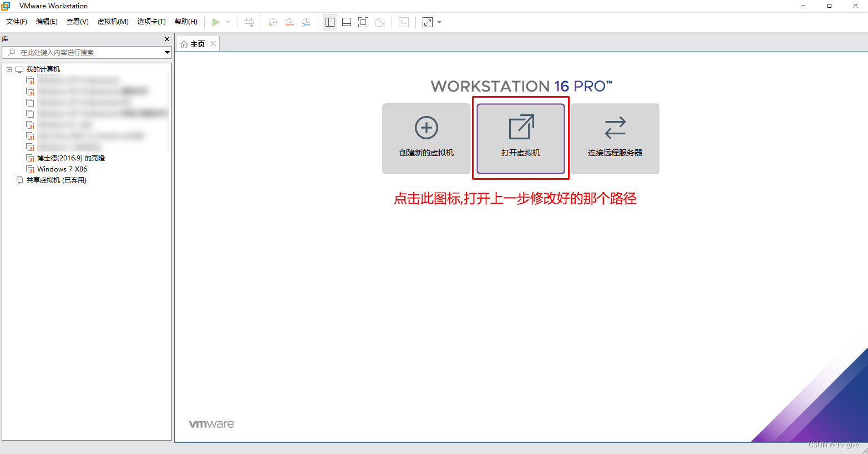Open the search filter dropdown in the library
868x454 pixels.
click(x=166, y=52)
